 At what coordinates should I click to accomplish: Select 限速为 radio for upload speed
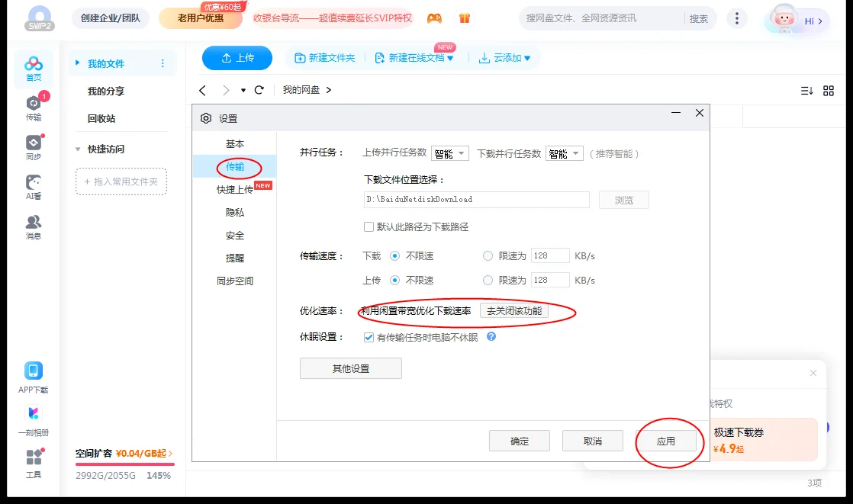[x=487, y=280]
